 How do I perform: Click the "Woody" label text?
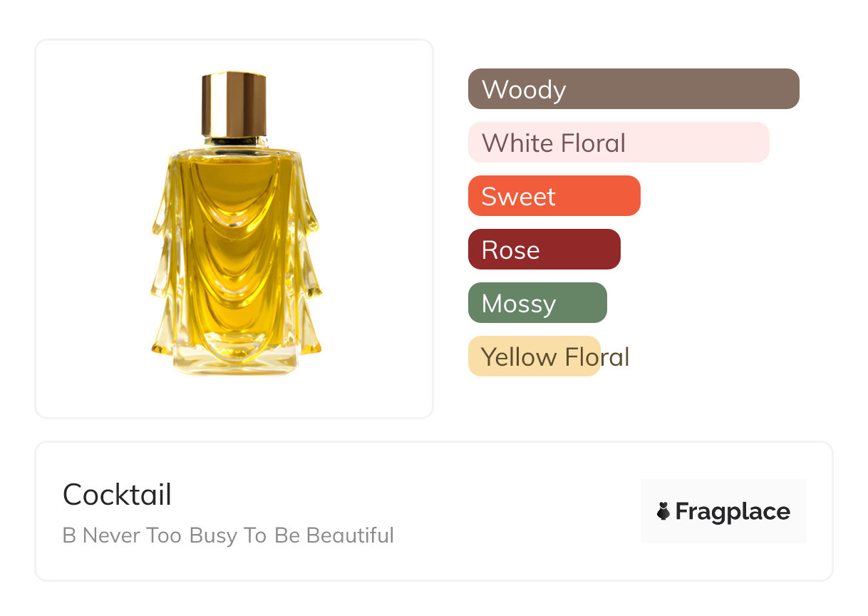(x=524, y=90)
